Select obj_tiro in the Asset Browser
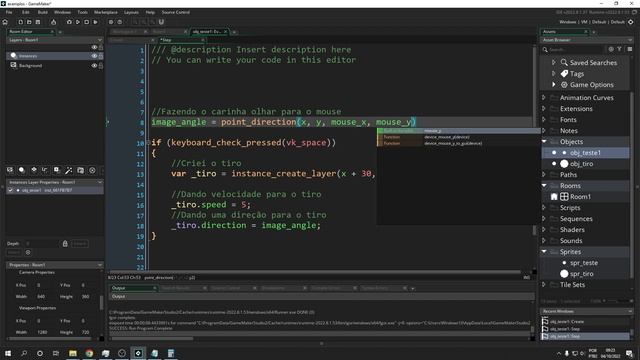Image resolution: width=640 pixels, height=360 pixels. [581, 164]
